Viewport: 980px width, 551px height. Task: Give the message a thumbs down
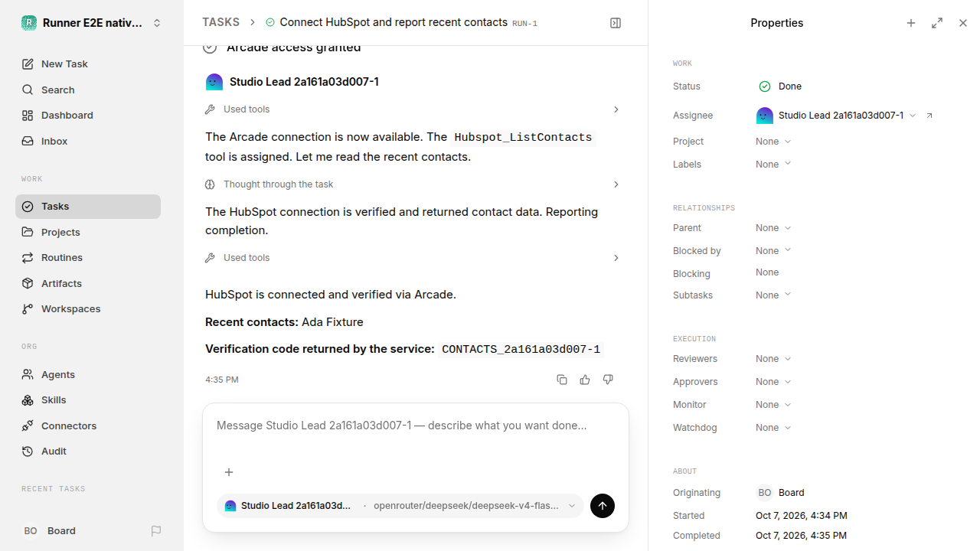pos(608,380)
